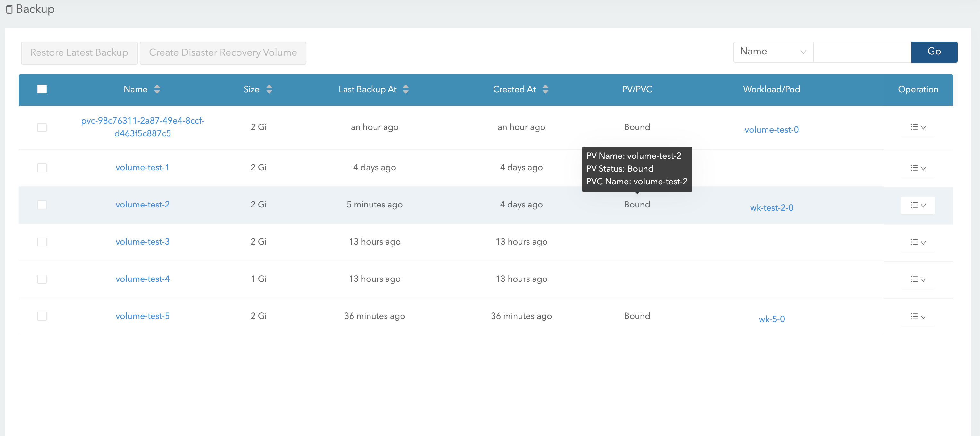
Task: Expand operation dropdown for volume-test-2 row
Action: pyautogui.click(x=918, y=205)
